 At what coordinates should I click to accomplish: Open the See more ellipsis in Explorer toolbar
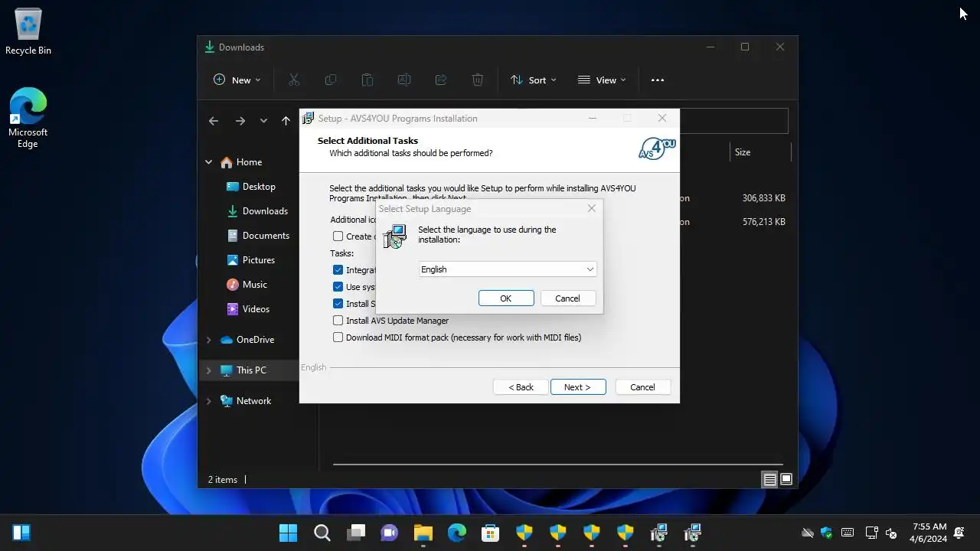coord(658,80)
